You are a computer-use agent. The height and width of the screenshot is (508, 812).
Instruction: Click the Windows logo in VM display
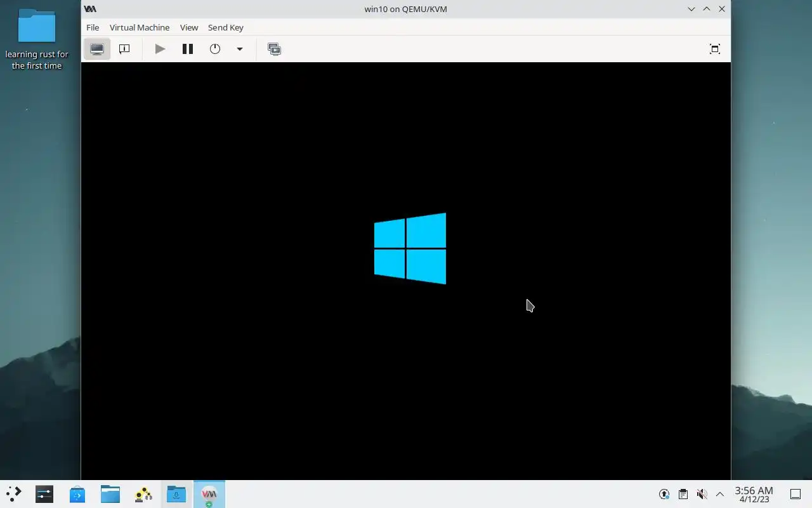410,248
